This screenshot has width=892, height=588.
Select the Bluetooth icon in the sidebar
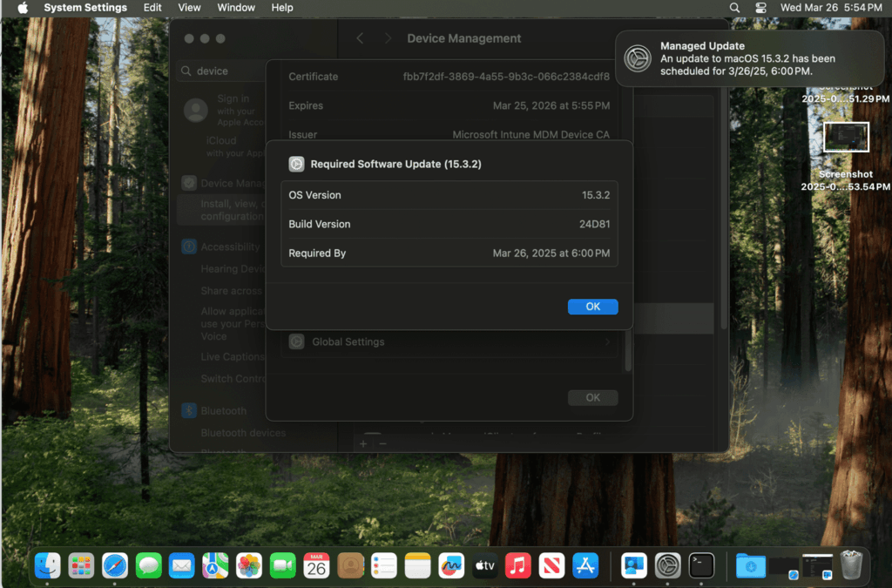pyautogui.click(x=191, y=410)
